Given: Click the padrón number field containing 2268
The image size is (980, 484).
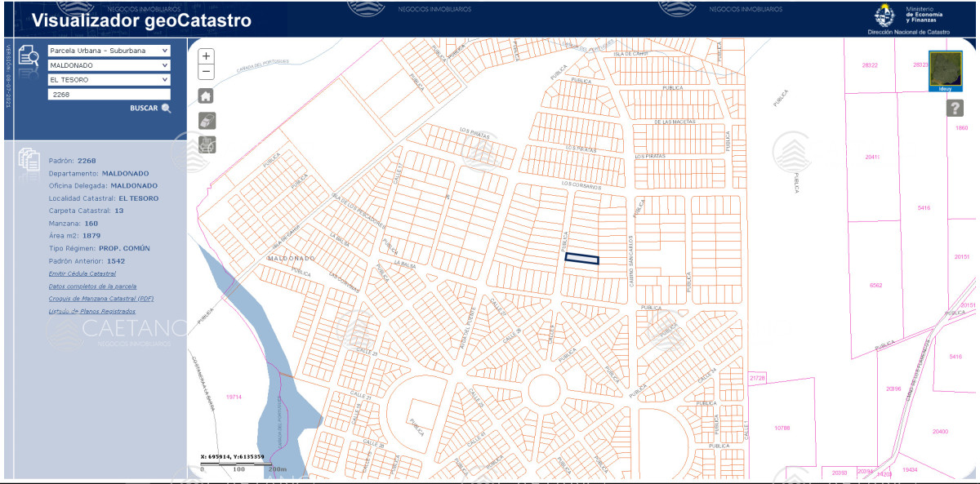Looking at the screenshot, I should 109,95.
